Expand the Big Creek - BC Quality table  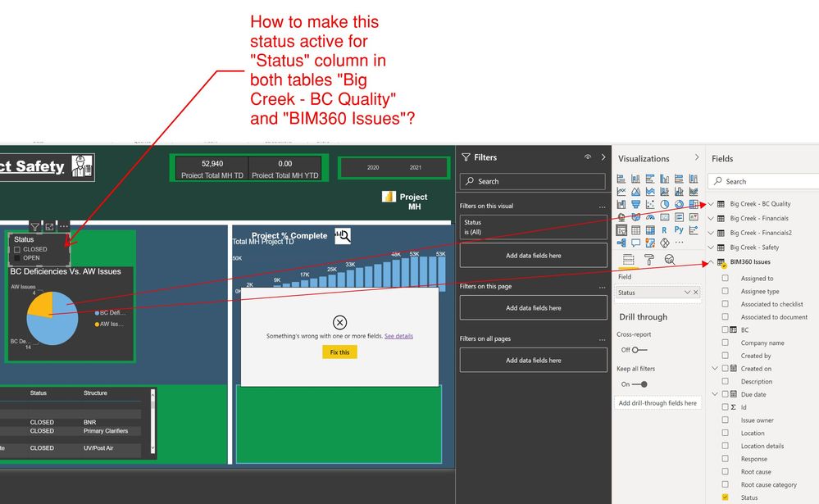711,204
